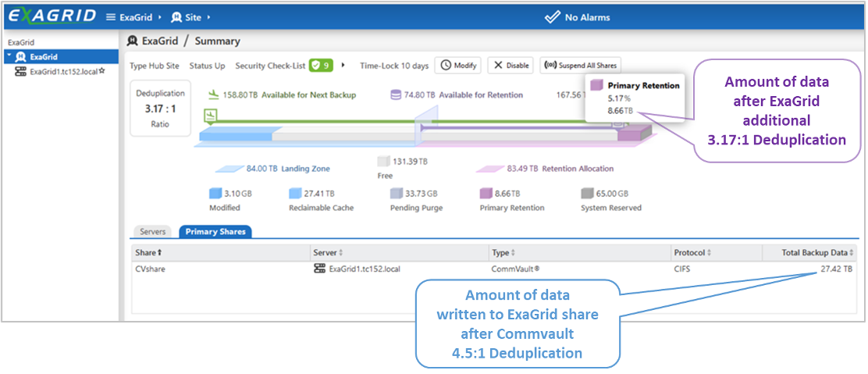Click the Site icon in top bar
The width and height of the screenshot is (868, 374).
[176, 16]
